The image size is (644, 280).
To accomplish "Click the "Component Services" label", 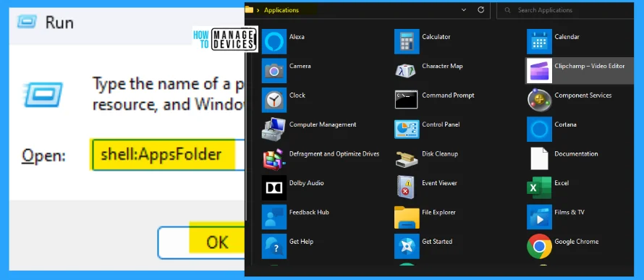I will (x=582, y=95).
